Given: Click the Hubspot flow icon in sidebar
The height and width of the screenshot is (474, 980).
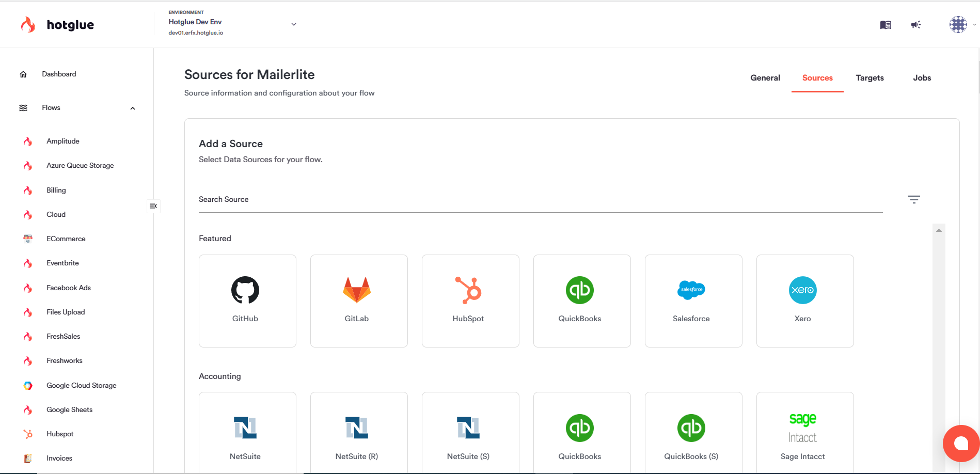Looking at the screenshot, I should [x=28, y=434].
